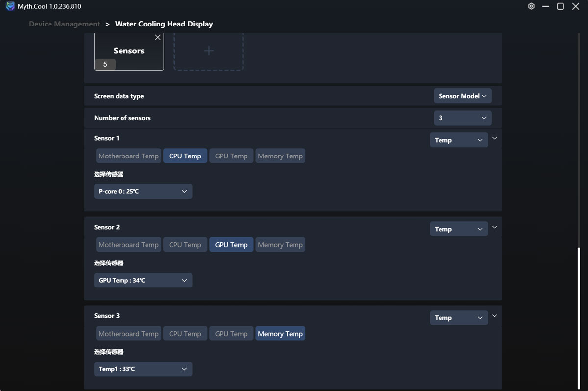This screenshot has height=391, width=588.
Task: Go back to Device Management breadcrumb
Action: pos(64,24)
